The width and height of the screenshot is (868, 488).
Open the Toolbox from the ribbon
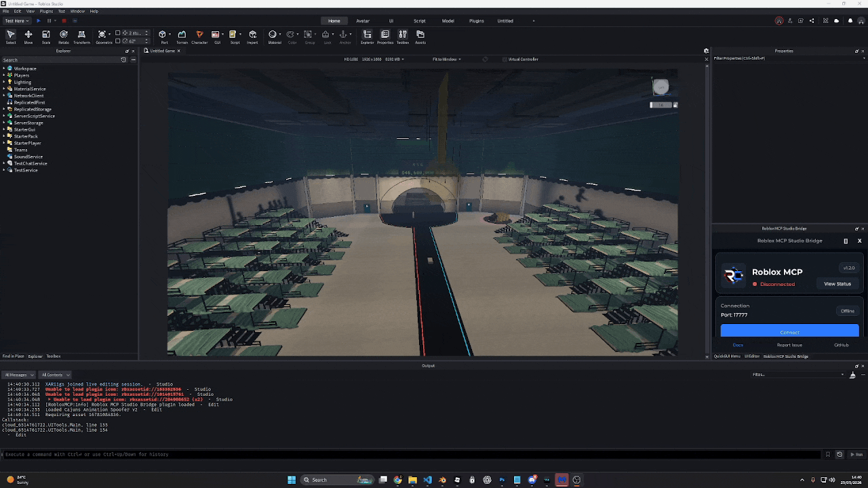pos(403,37)
